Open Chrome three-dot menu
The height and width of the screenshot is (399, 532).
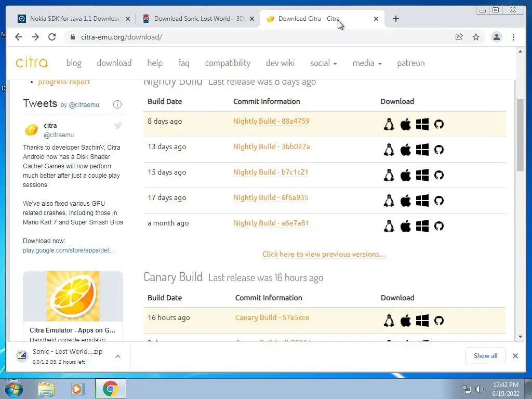[513, 37]
